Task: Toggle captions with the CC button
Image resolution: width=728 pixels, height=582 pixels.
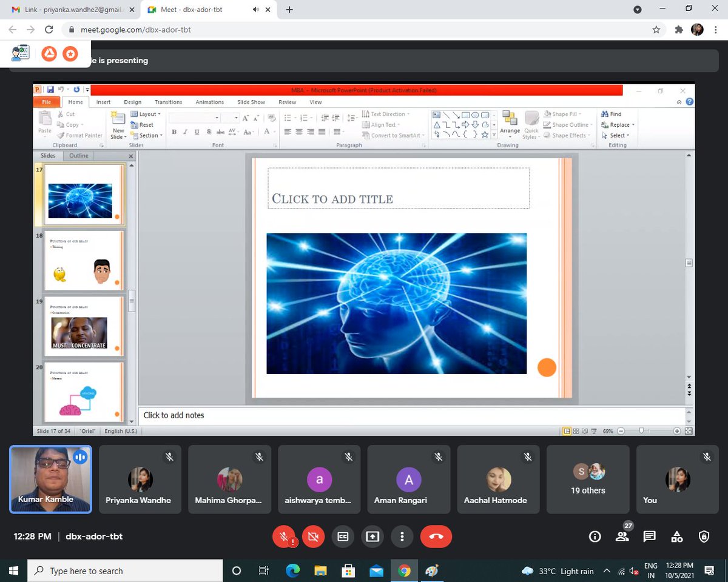Action: pos(343,537)
